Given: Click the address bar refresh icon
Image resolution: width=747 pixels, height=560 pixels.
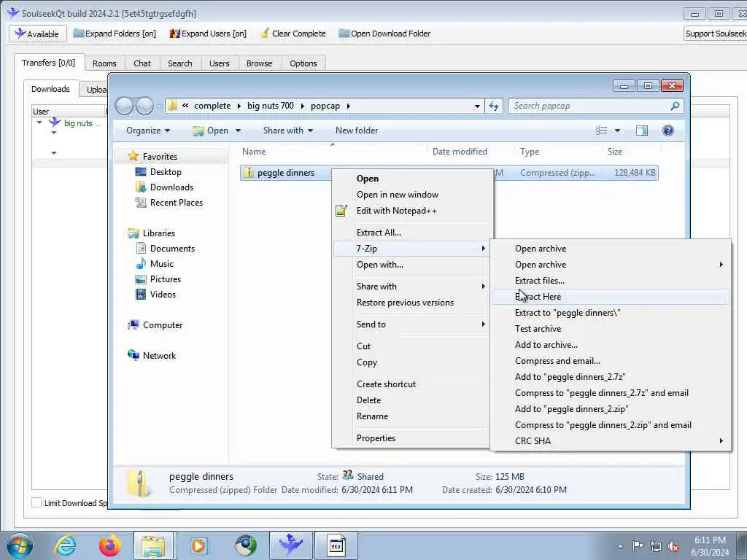Looking at the screenshot, I should (x=494, y=106).
